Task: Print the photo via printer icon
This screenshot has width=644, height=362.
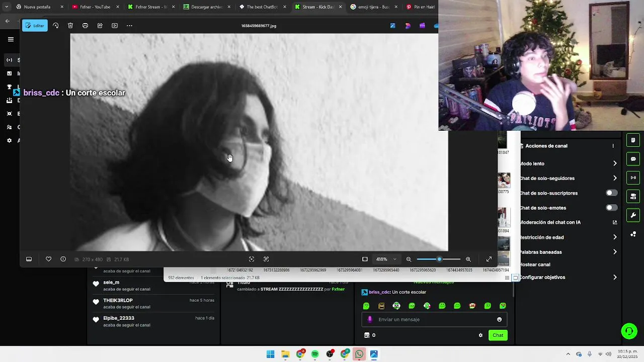Action: pos(85,26)
